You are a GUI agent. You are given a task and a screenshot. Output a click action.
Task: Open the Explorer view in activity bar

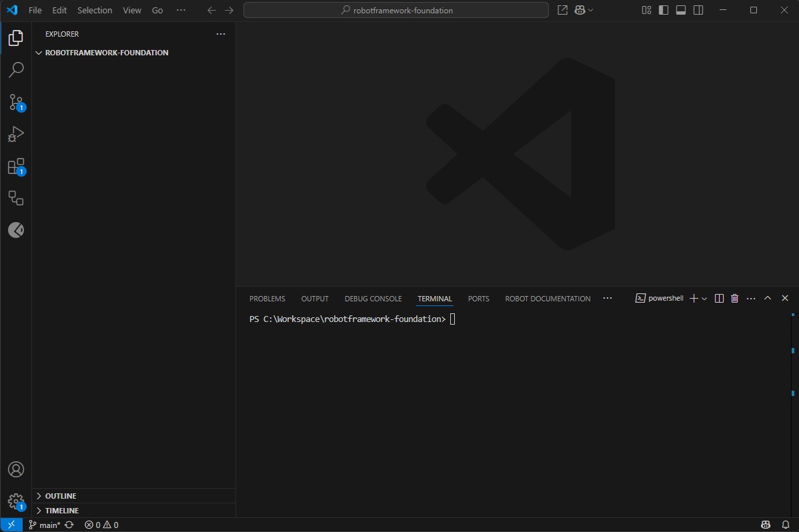16,38
